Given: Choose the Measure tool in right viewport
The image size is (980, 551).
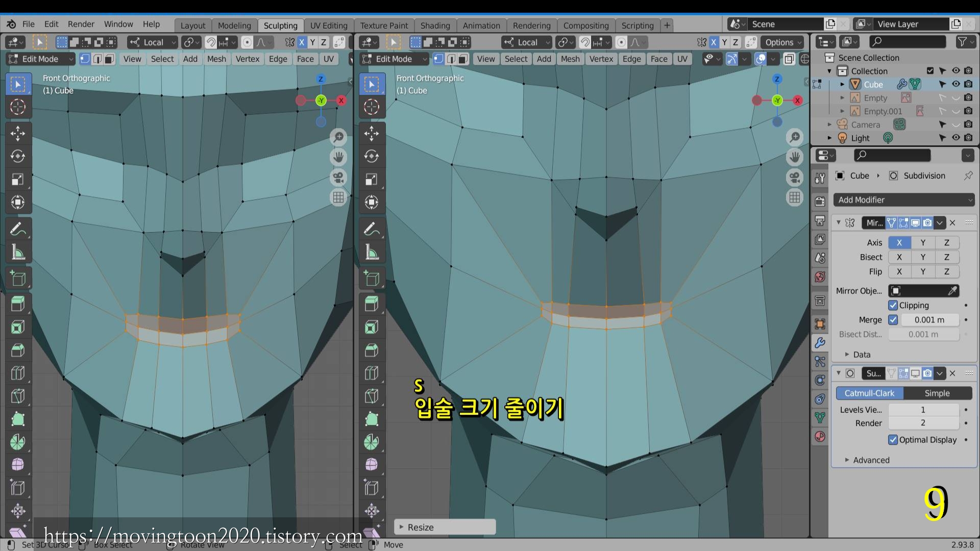Looking at the screenshot, I should [372, 252].
